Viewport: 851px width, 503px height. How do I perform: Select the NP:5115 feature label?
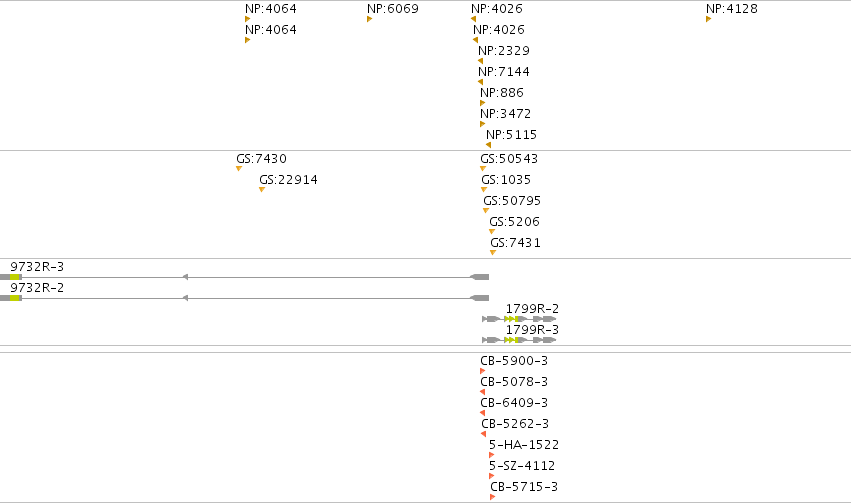click(x=511, y=135)
